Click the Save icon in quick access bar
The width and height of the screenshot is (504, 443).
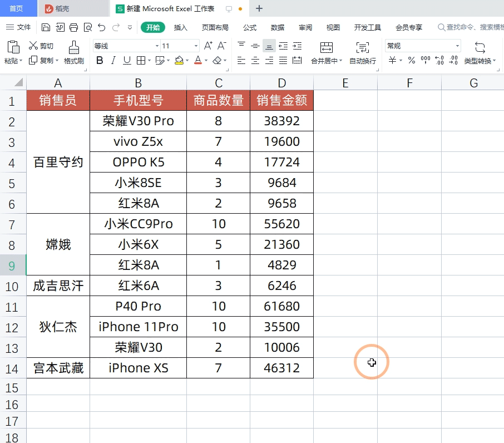pyautogui.click(x=46, y=27)
